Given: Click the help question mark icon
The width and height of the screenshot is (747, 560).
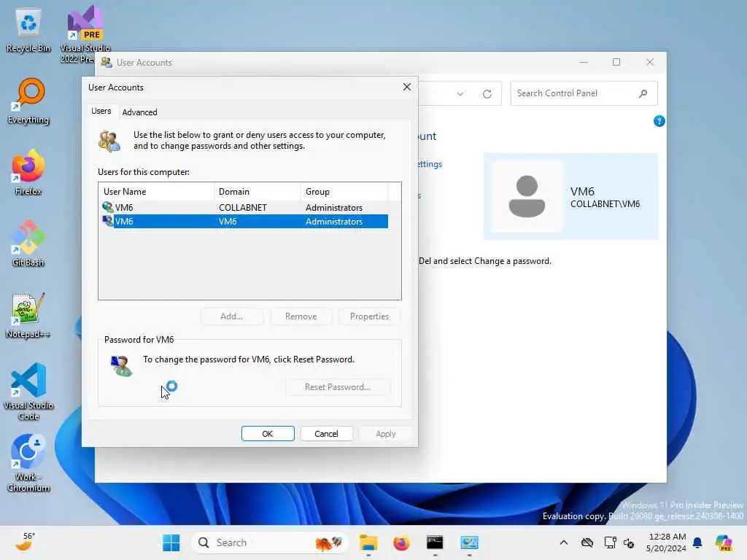Looking at the screenshot, I should coord(659,121).
